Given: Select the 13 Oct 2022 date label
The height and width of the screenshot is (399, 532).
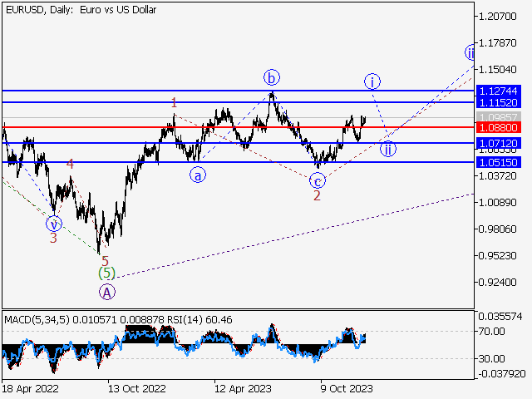Looking at the screenshot, I should click(x=136, y=387).
